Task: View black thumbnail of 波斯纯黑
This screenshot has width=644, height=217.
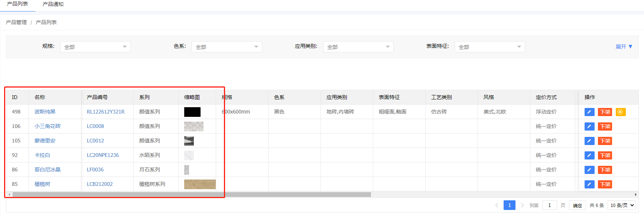Action: pyautogui.click(x=192, y=112)
